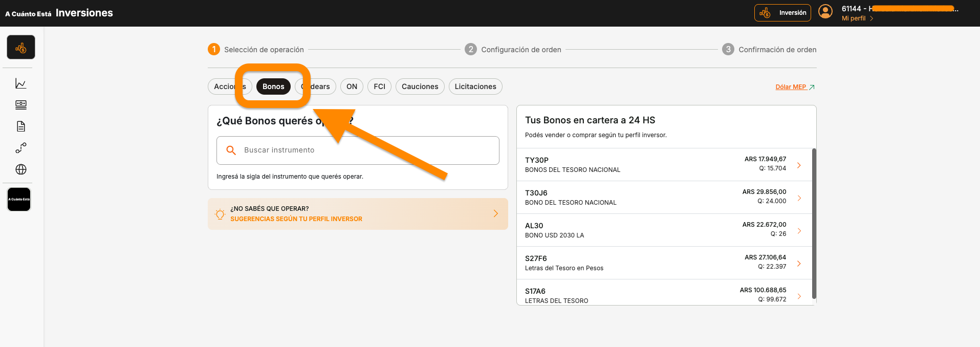Click the orange investment icon in sidebar

(x=21, y=48)
